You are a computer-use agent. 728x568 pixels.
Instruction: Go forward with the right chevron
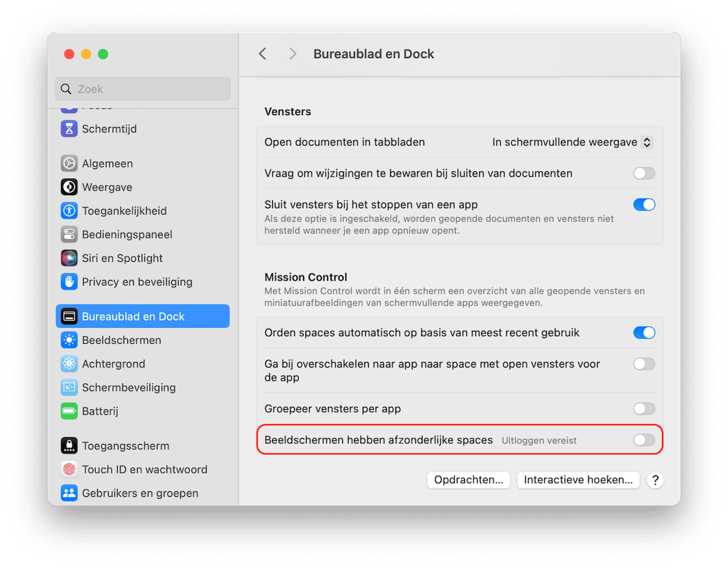[x=293, y=54]
